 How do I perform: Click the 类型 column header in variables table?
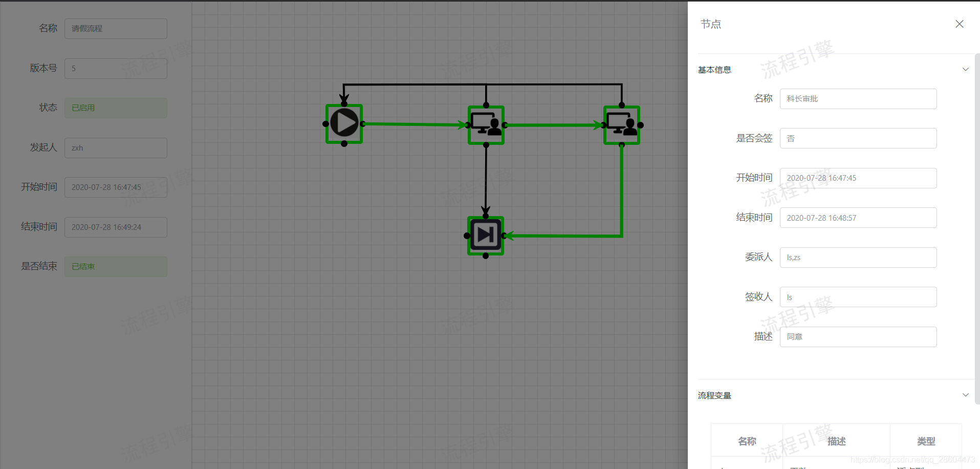tap(926, 441)
